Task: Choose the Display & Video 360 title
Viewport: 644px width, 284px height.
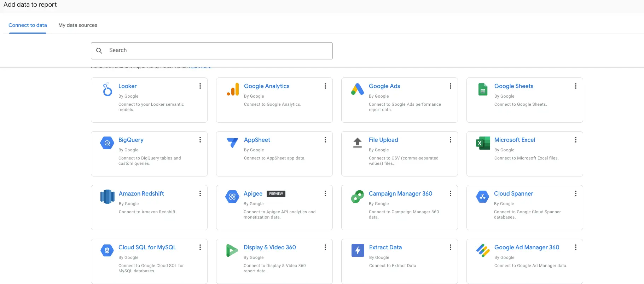Action: [270, 247]
